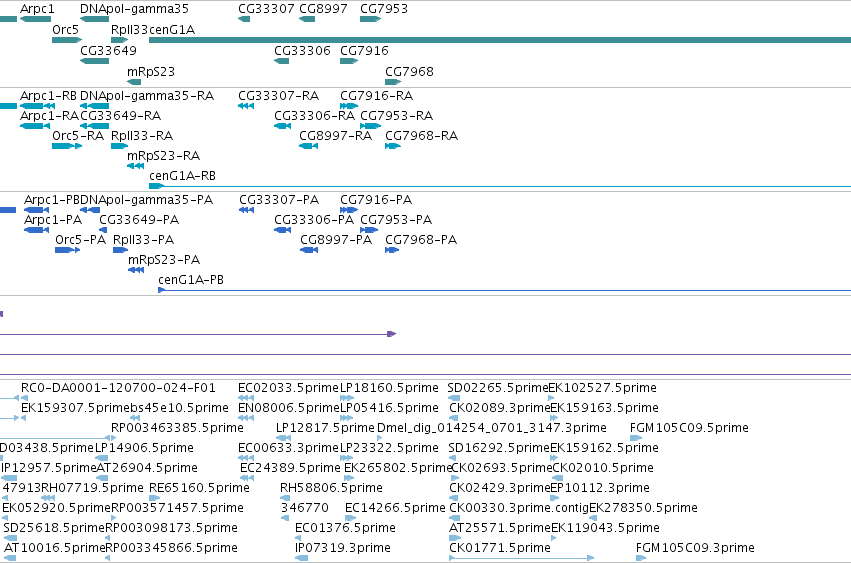Click the cenG1A-RB transcript label
Viewport: 851px width, 563px height.
[x=182, y=176]
